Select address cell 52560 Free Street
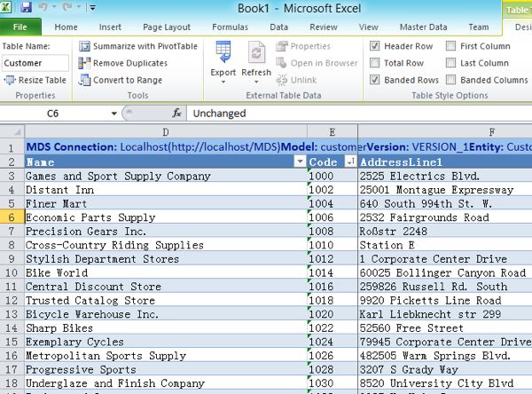This screenshot has width=532, height=394. [x=445, y=327]
